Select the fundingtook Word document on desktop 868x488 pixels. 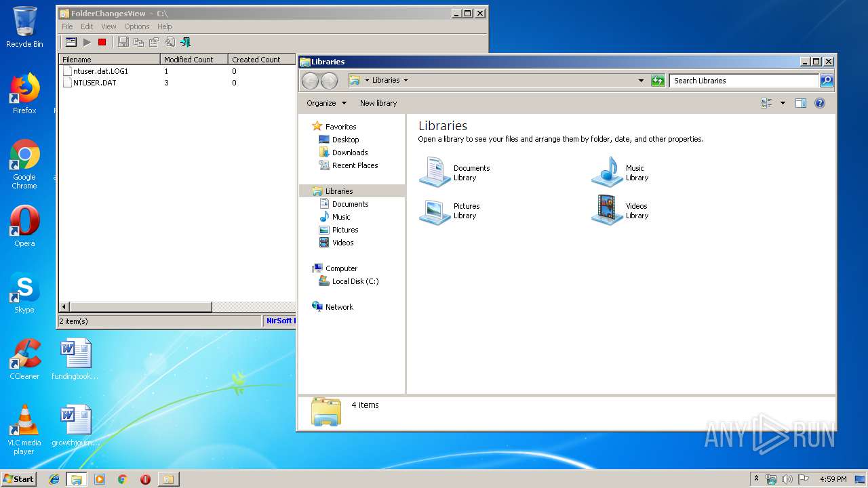click(x=75, y=359)
